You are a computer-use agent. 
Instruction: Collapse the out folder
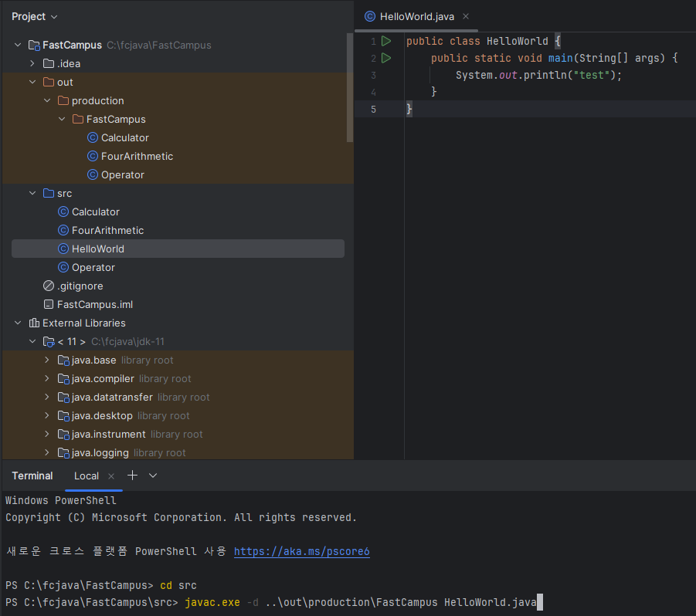click(x=32, y=82)
